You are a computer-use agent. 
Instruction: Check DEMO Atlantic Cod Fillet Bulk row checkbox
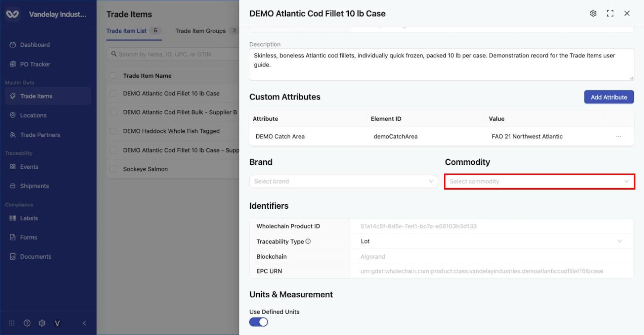[x=113, y=112]
